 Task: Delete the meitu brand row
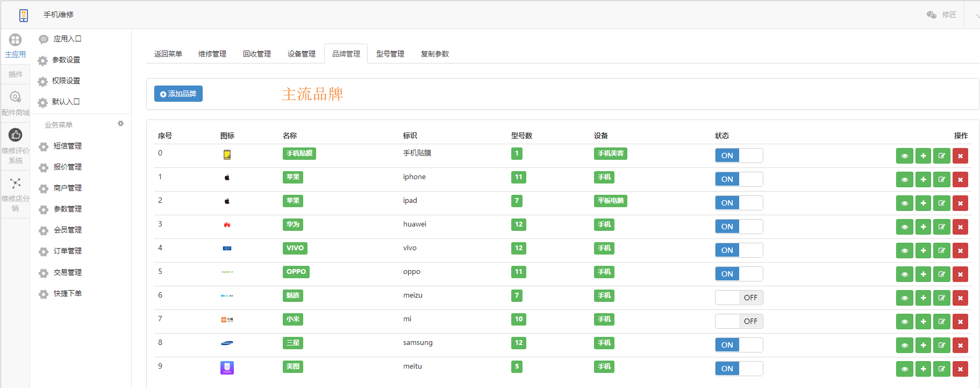(x=960, y=369)
